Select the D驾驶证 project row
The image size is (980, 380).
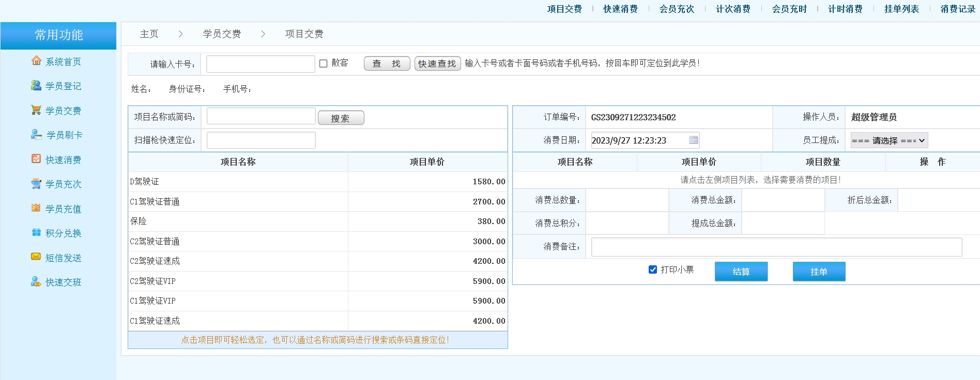[318, 182]
